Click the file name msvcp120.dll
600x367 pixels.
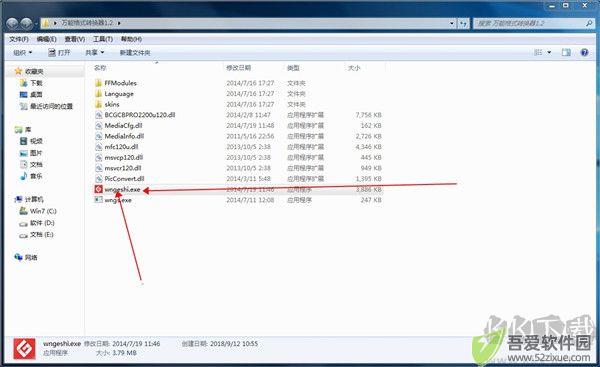(124, 157)
